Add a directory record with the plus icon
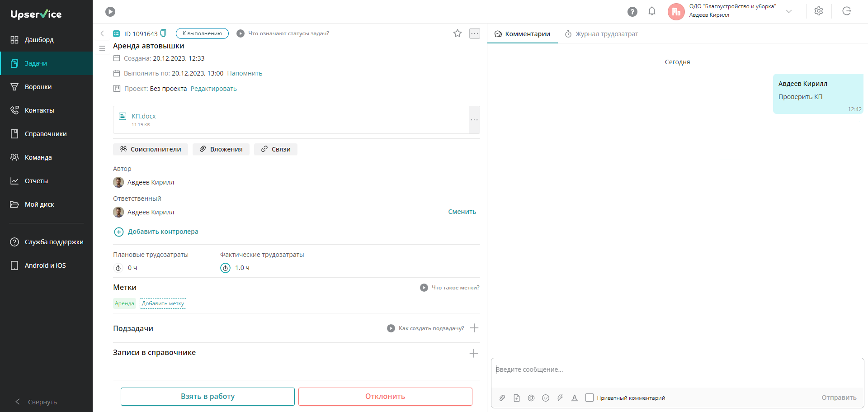Image resolution: width=868 pixels, height=412 pixels. click(474, 353)
